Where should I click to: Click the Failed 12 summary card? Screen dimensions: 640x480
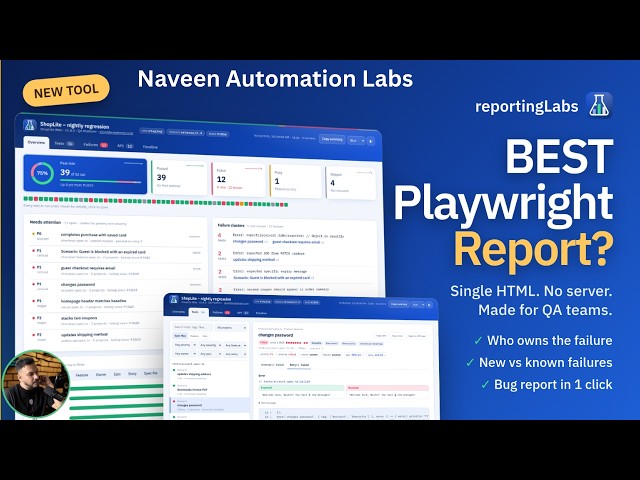tap(238, 180)
